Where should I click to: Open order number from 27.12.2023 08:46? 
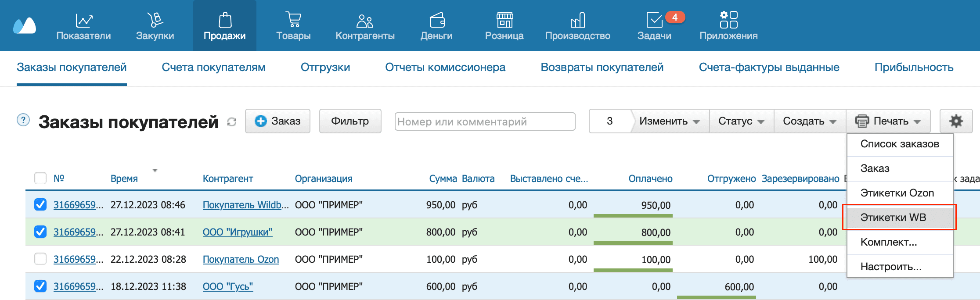[x=78, y=205]
